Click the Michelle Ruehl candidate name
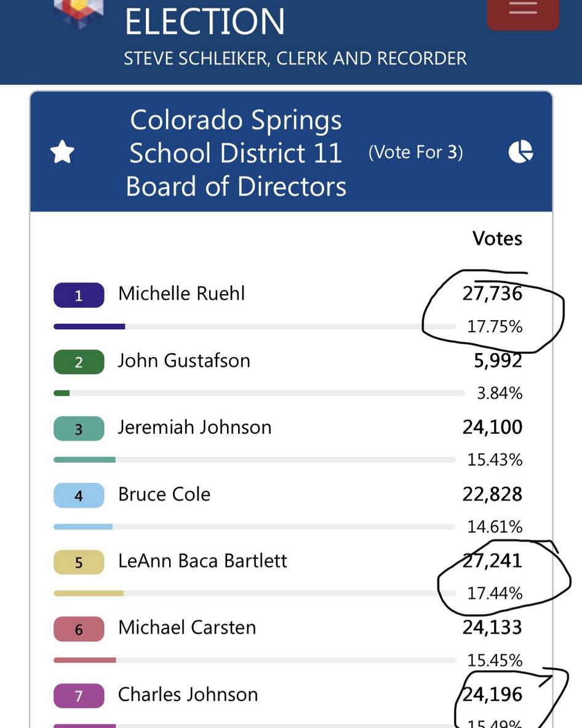The image size is (582, 728). [x=181, y=294]
